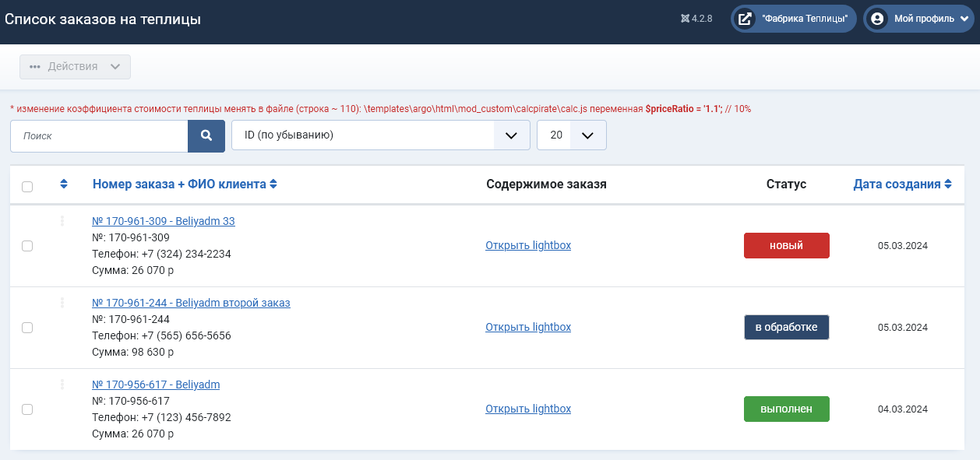This screenshot has height=460, width=980.
Task: Click the red $priceRatio note text
Action: [x=380, y=109]
